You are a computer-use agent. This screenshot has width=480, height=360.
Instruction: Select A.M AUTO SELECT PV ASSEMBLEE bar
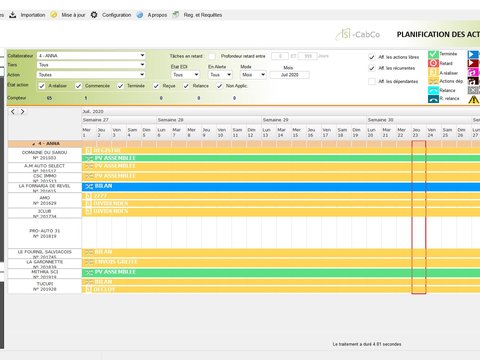(x=281, y=166)
